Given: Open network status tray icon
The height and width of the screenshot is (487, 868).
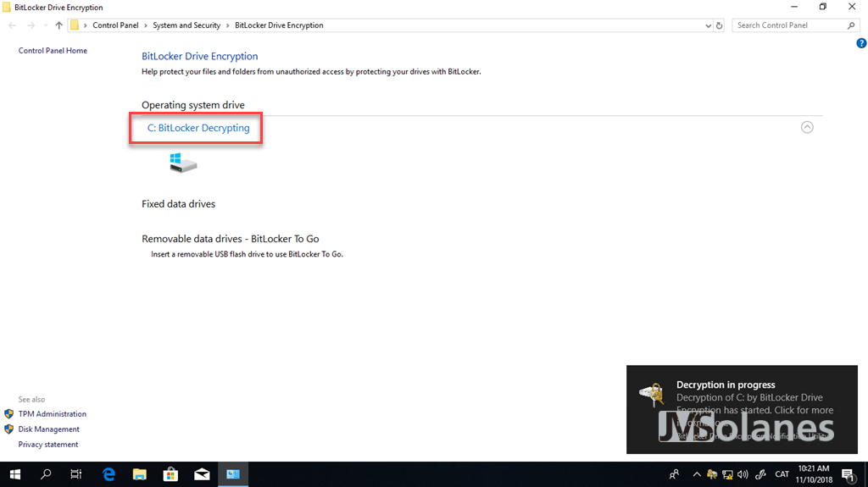Looking at the screenshot, I should pos(727,474).
